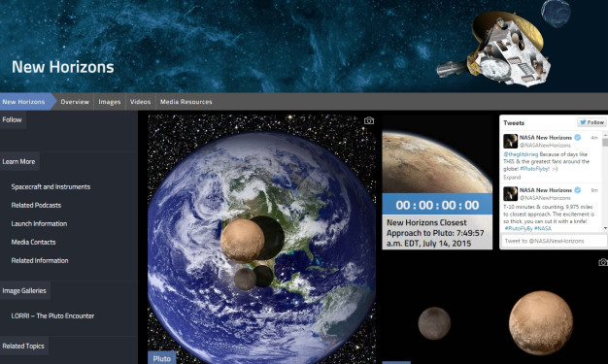Click the New Horizons Closest Approach caption
Screen dimensions: 608x364
click(x=435, y=233)
